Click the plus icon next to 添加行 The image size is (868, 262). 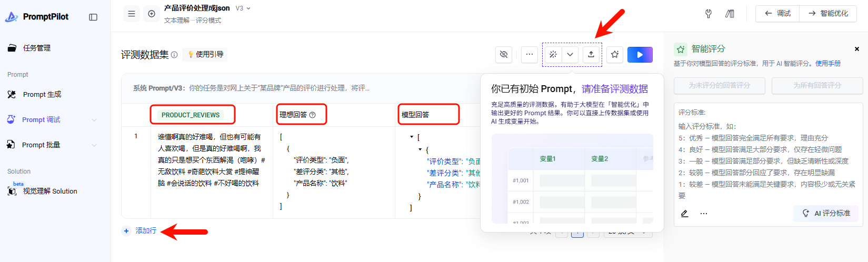pyautogui.click(x=126, y=231)
